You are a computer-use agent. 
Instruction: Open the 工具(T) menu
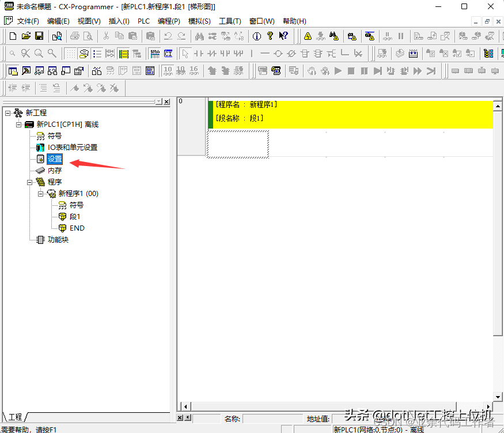(x=230, y=21)
